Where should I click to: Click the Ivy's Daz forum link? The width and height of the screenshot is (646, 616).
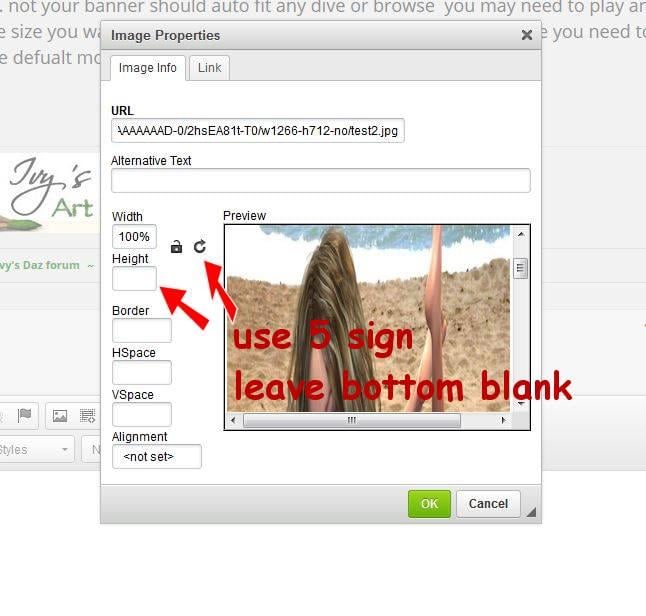pos(40,265)
